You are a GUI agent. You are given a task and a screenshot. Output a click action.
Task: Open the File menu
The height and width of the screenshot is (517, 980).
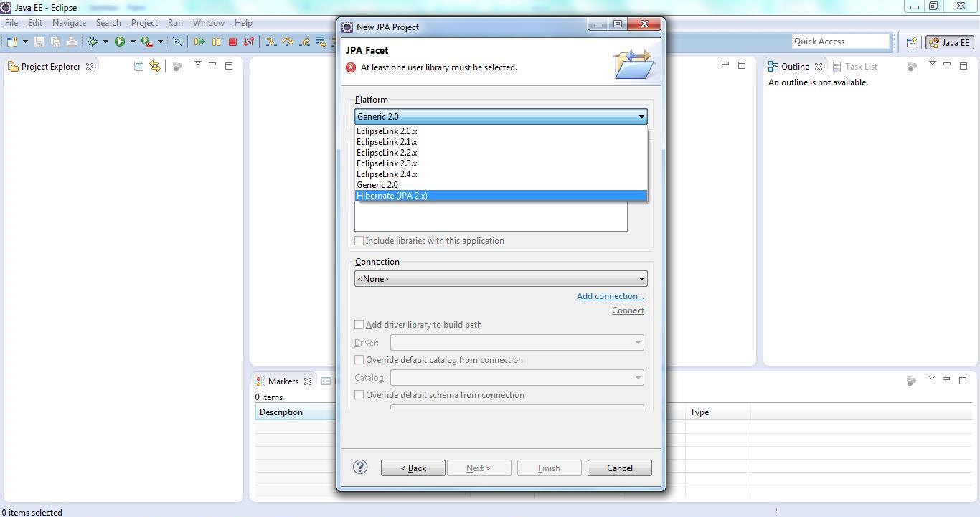tap(11, 22)
